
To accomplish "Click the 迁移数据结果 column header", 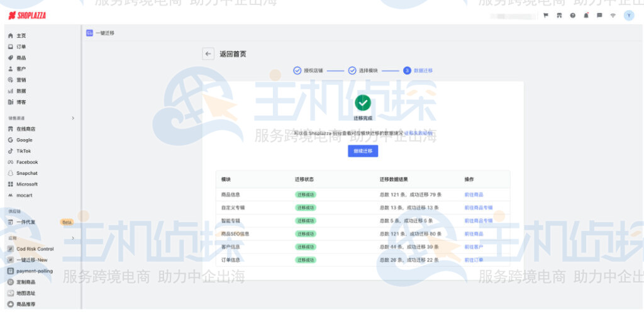I will coord(394,179).
